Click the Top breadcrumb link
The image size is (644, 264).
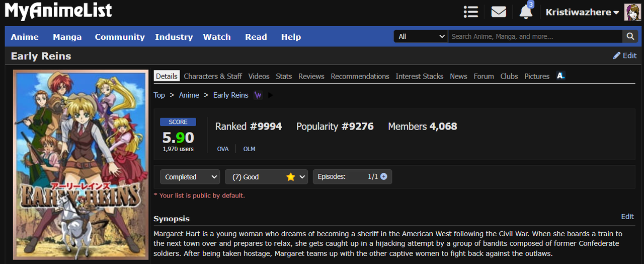coord(159,95)
